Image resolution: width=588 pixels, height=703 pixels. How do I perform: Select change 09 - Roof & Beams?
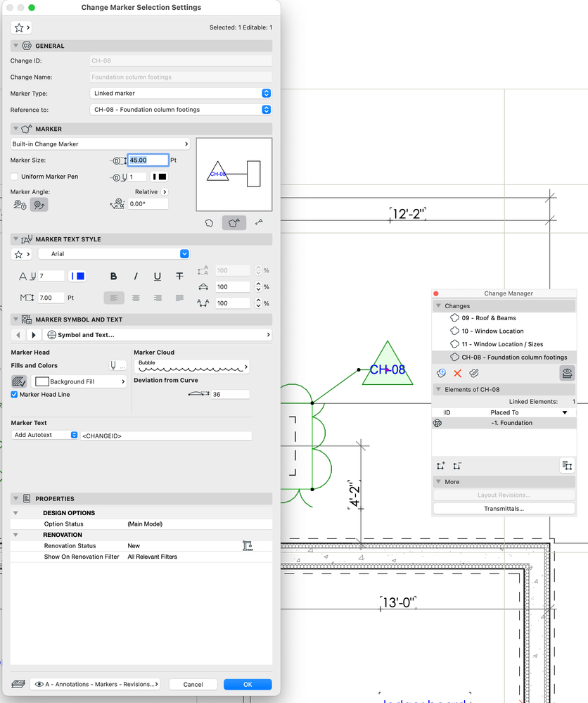(504, 318)
